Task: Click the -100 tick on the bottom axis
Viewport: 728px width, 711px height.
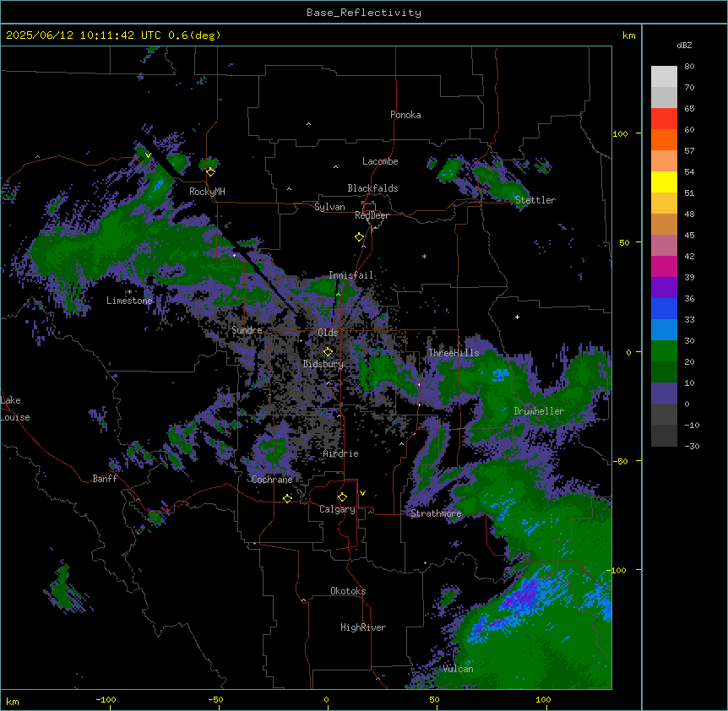Action: (x=106, y=699)
